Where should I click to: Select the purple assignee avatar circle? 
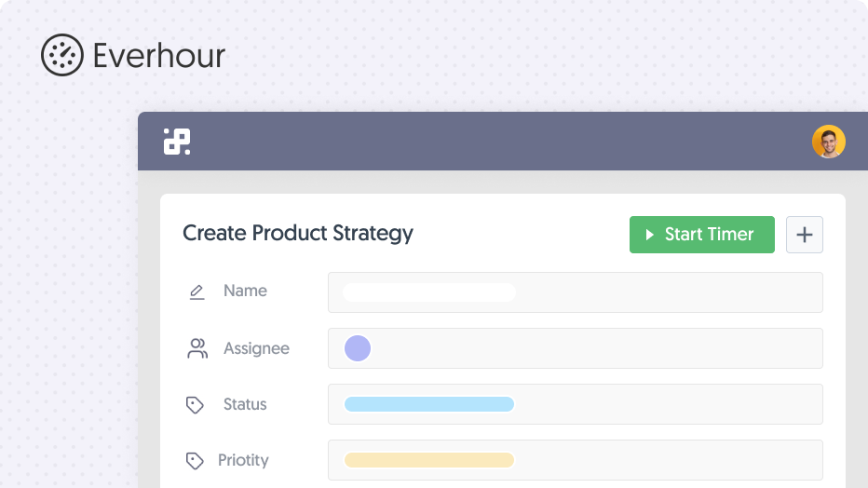click(358, 348)
